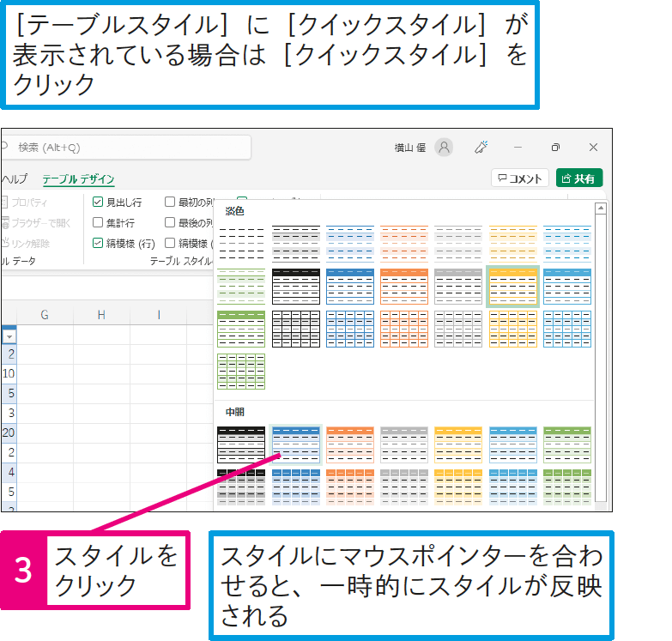The width and height of the screenshot is (672, 641).
Task: Click the green 共有 button
Action: (x=579, y=178)
